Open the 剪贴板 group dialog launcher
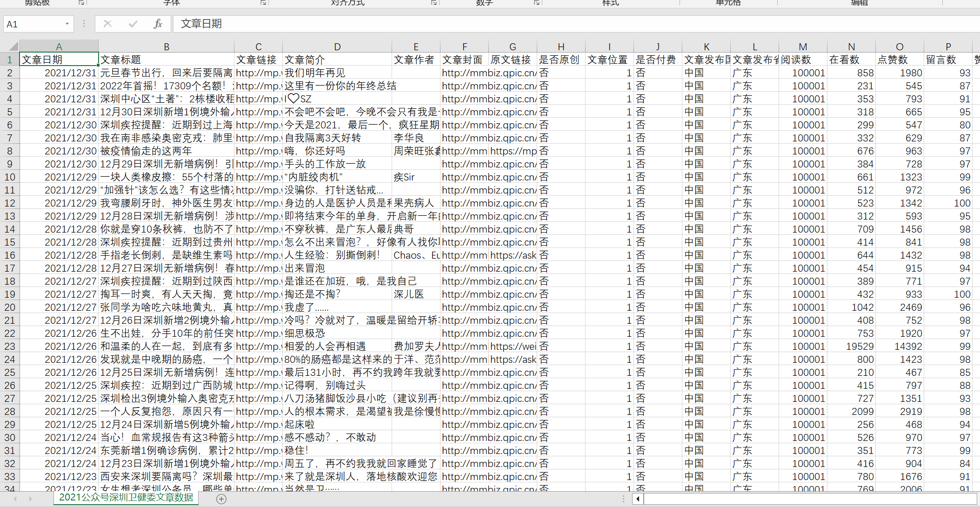 81,3
